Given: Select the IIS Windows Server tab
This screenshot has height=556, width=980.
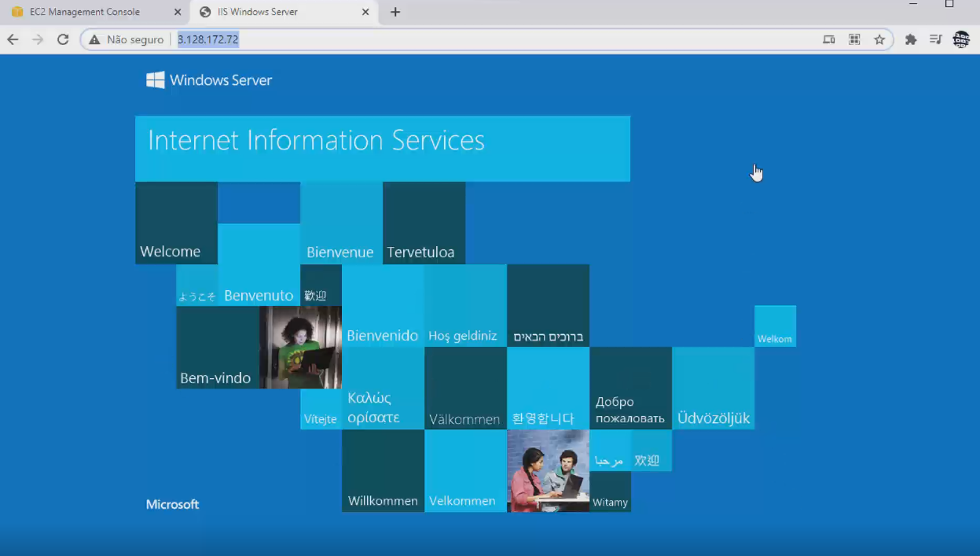Looking at the screenshot, I should click(x=283, y=12).
